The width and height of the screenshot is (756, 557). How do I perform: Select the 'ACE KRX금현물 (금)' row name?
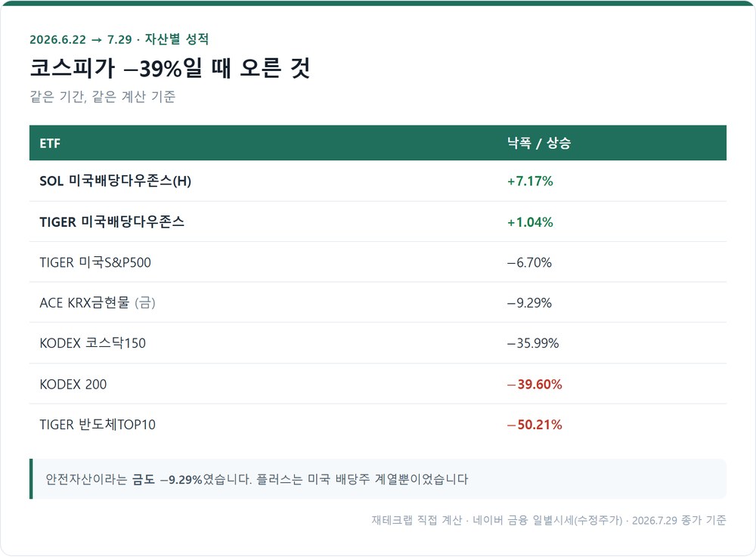point(98,302)
